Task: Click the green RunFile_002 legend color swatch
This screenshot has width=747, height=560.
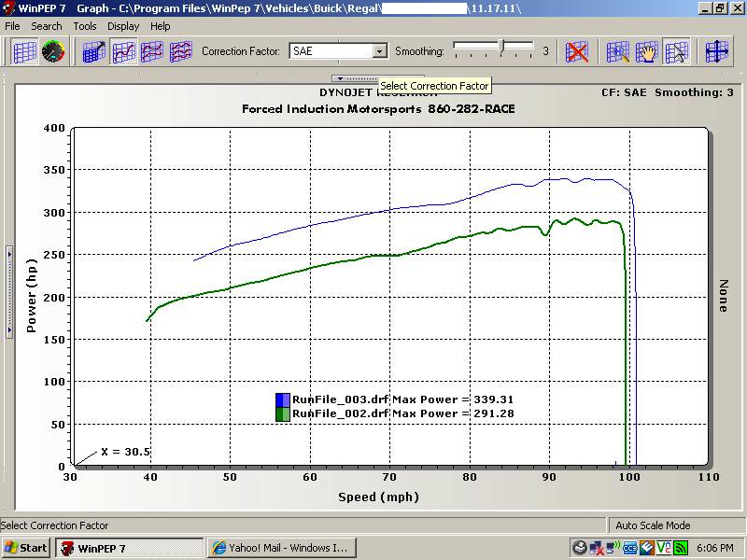Action: coord(283,413)
